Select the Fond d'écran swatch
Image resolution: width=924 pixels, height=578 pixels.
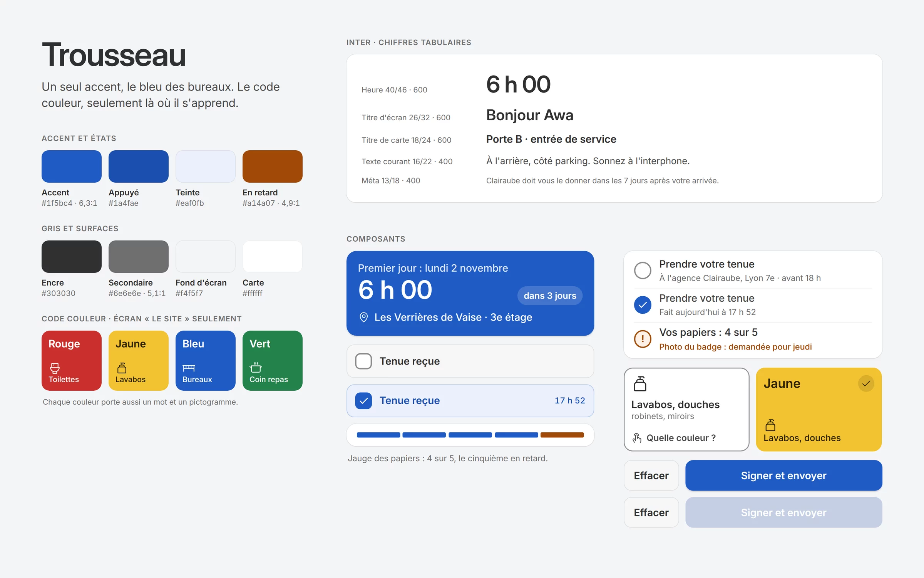coord(206,257)
